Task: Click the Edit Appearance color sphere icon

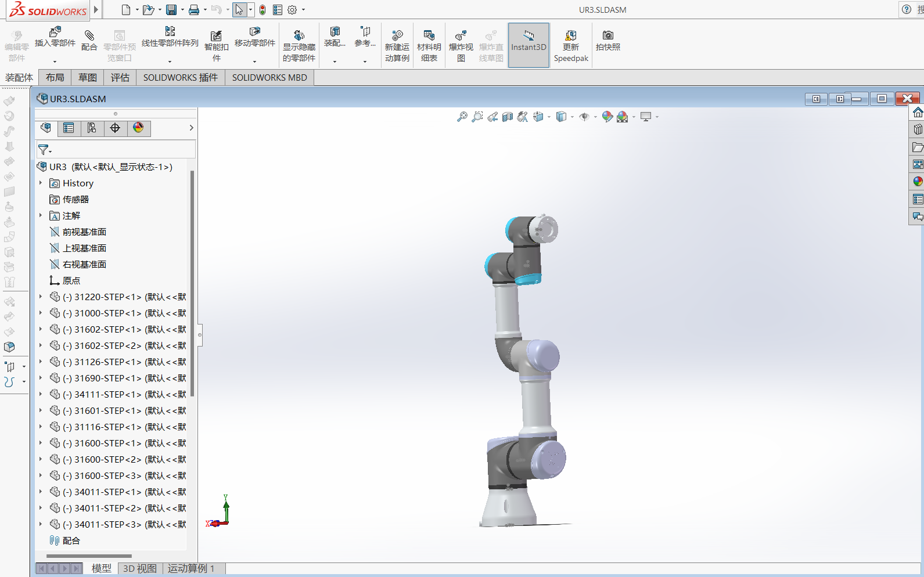Action: pyautogui.click(x=607, y=117)
